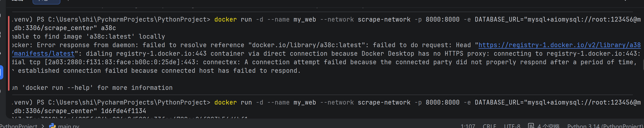Open the main.py breadcrumb

click(68, 126)
